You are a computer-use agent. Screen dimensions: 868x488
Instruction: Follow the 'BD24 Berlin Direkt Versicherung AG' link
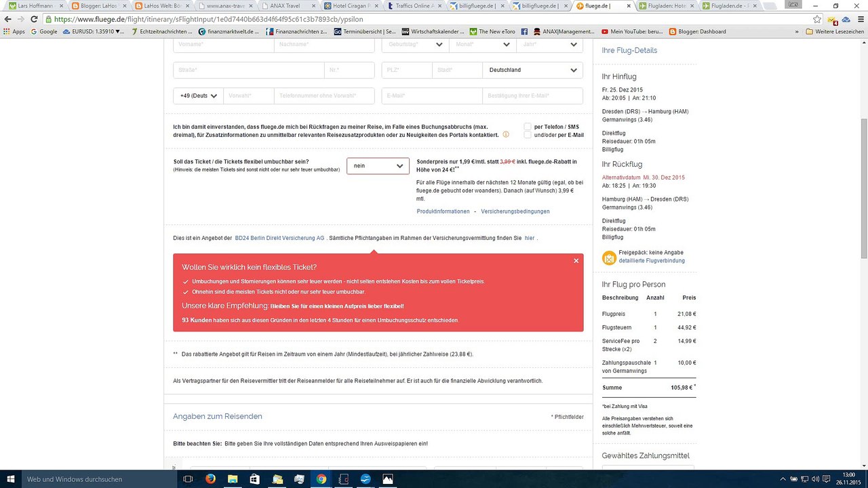(x=279, y=239)
